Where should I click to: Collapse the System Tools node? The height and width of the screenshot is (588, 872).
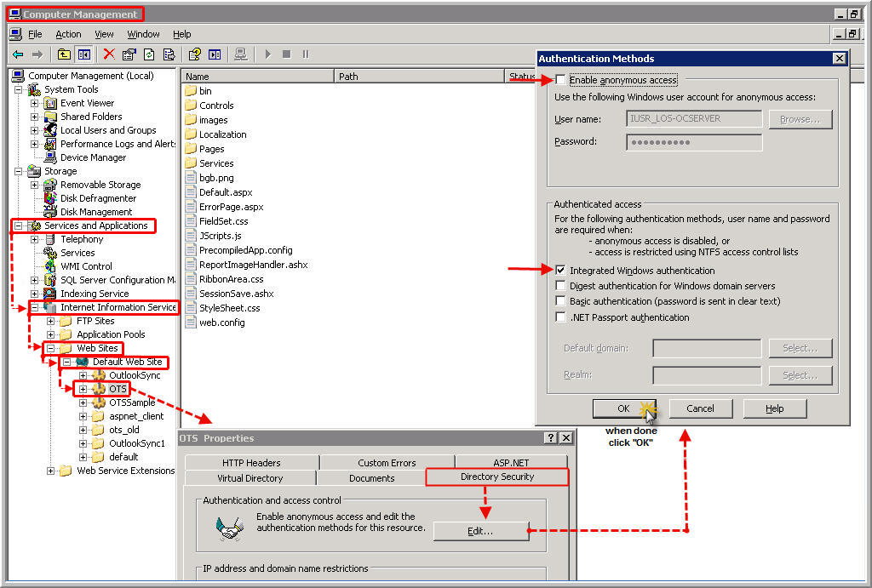pos(19,89)
